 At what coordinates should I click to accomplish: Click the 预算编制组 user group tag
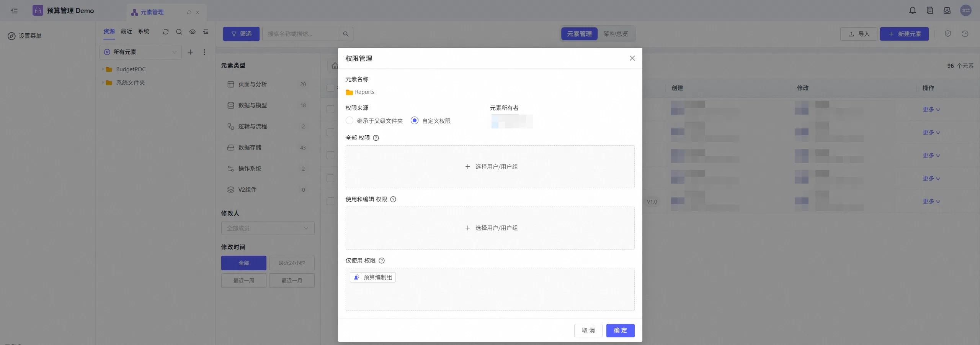(372, 278)
